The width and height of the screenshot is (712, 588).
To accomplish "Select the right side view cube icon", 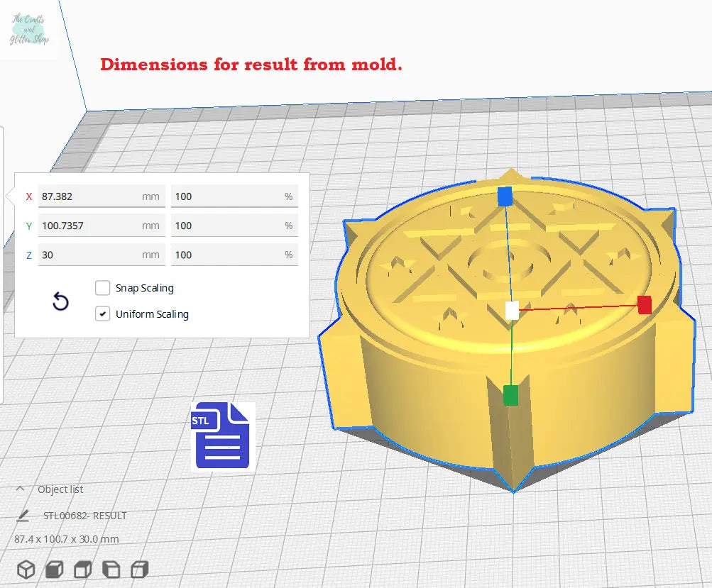I will tap(140, 570).
